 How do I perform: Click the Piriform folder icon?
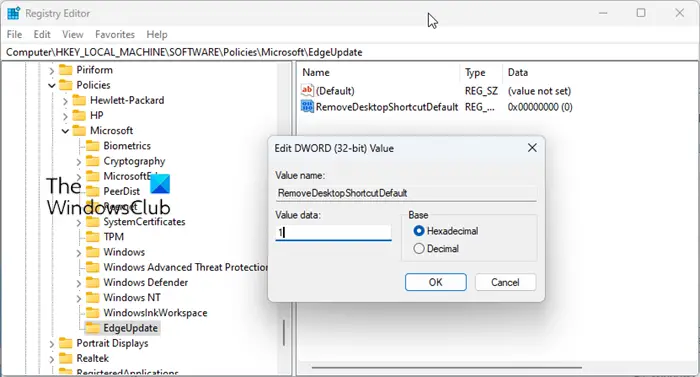(66, 70)
